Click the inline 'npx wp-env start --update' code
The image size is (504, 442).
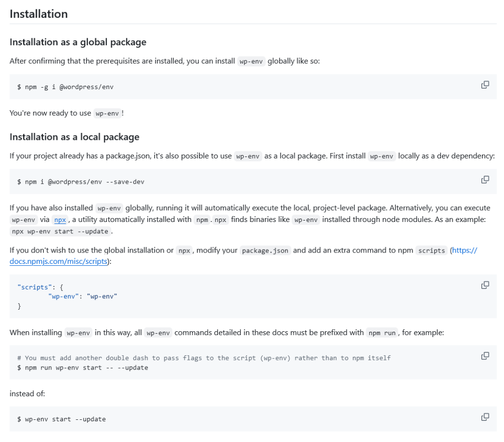[x=61, y=231]
